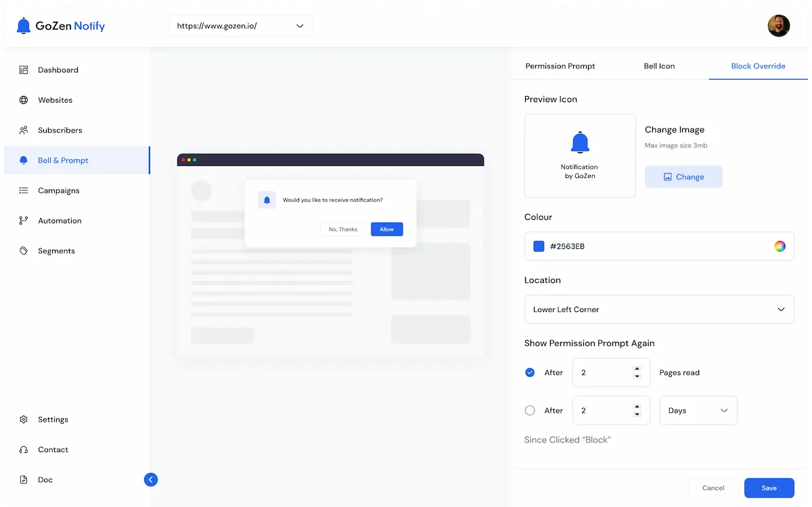Click the Campaigns list icon
The height and width of the screenshot is (507, 812).
coord(24,191)
